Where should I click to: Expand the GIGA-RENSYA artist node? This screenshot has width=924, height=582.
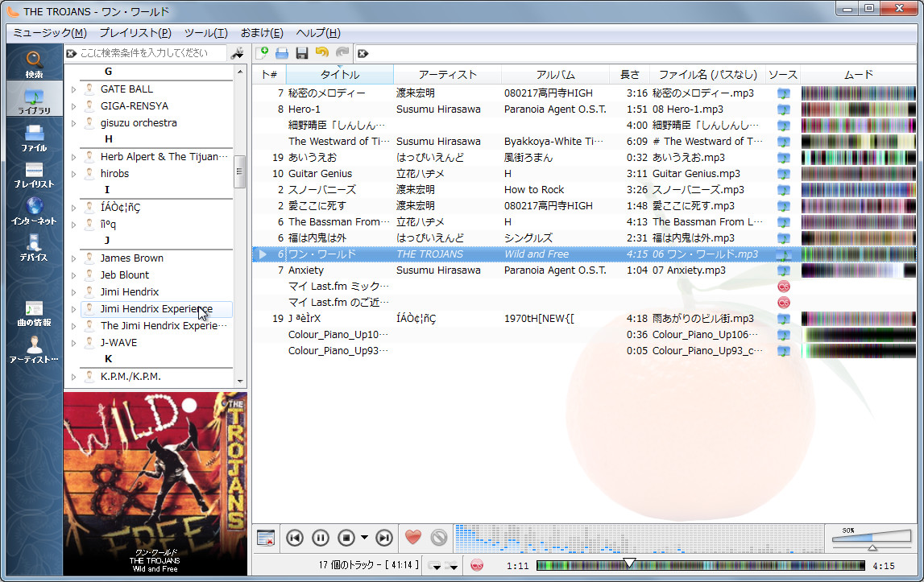(x=73, y=106)
